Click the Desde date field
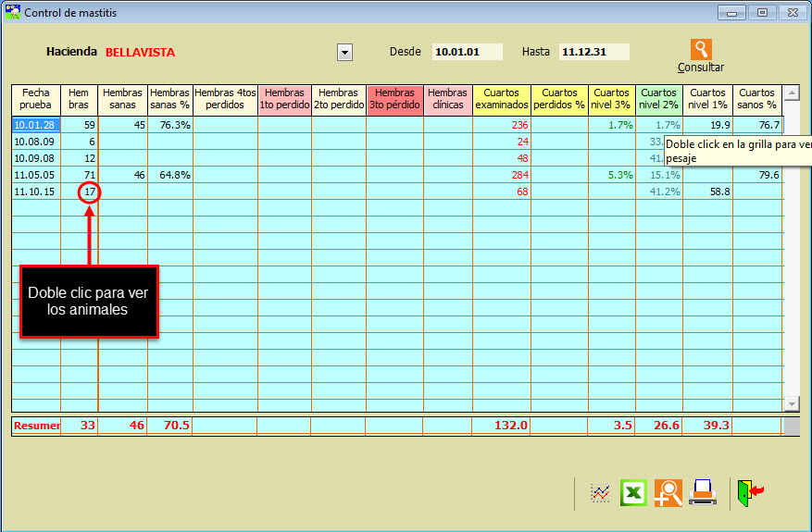This screenshot has width=812, height=532. [x=468, y=52]
